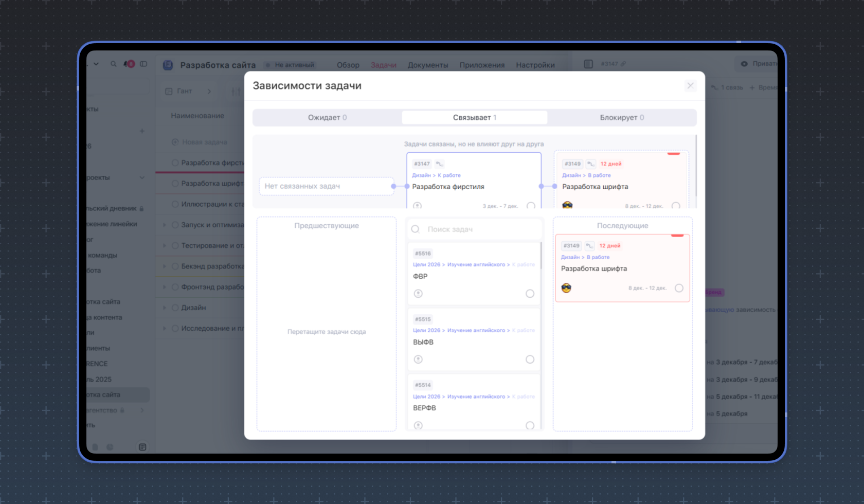Expand the Дизайн task group
This screenshot has width=864, height=504.
[x=165, y=308]
